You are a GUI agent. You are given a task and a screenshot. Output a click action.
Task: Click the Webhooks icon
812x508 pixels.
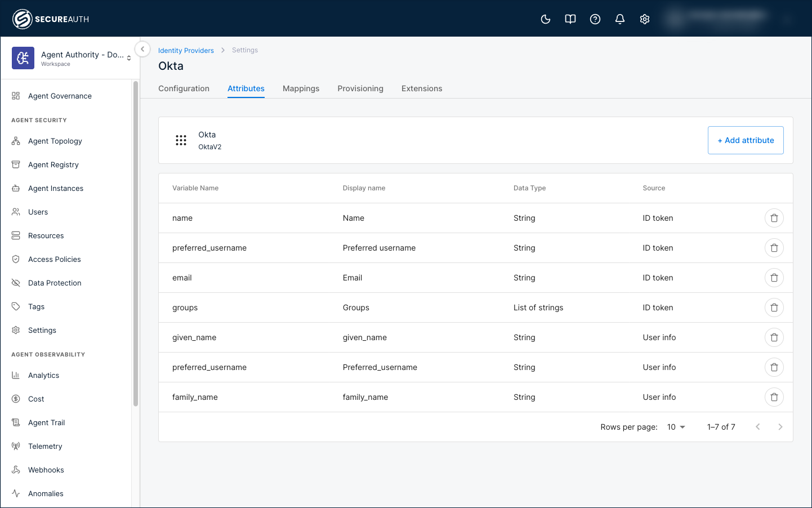[16, 470]
